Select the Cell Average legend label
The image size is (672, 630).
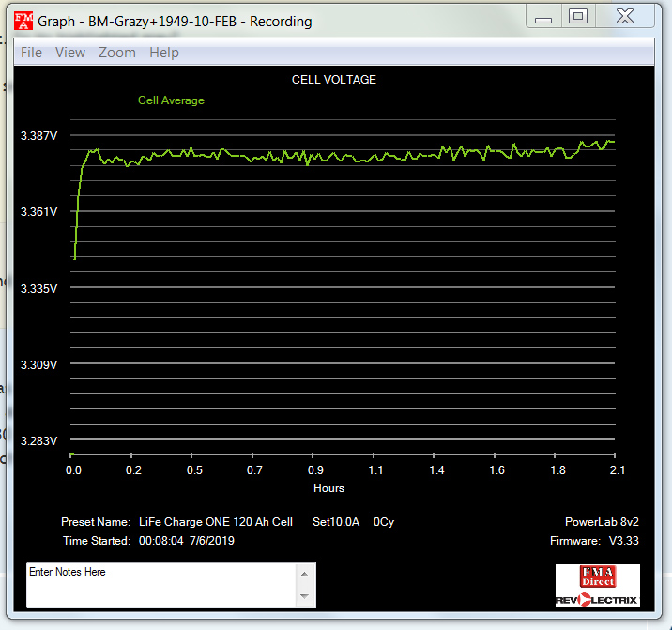tap(171, 100)
